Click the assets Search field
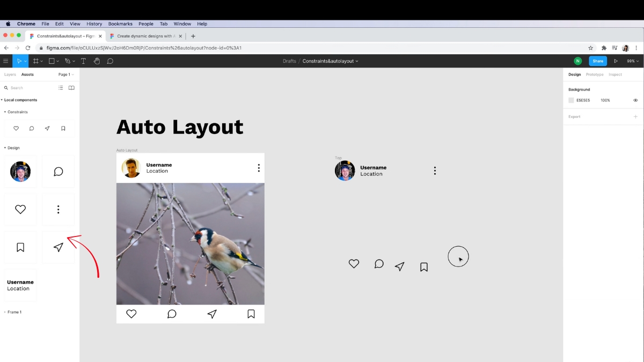The image size is (644, 362). pyautogui.click(x=30, y=88)
